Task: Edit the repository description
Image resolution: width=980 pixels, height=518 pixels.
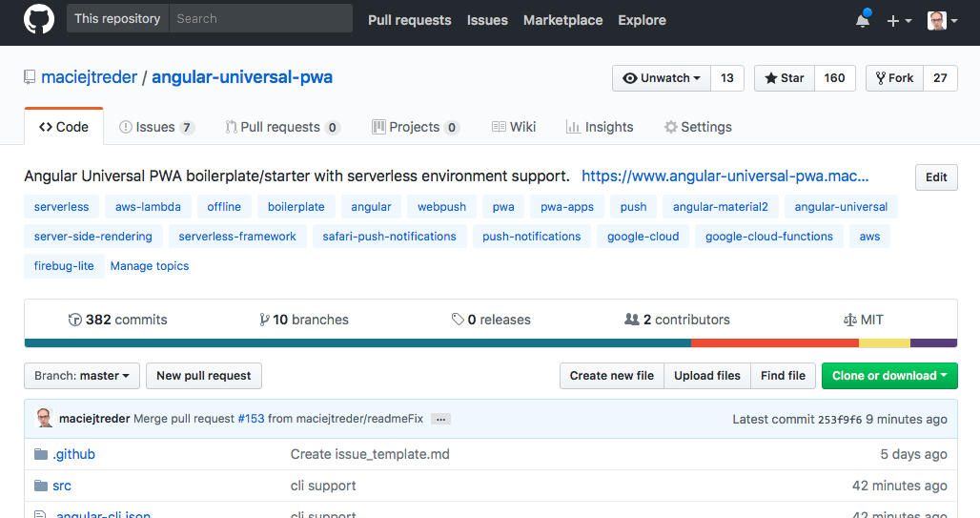Action: [936, 177]
